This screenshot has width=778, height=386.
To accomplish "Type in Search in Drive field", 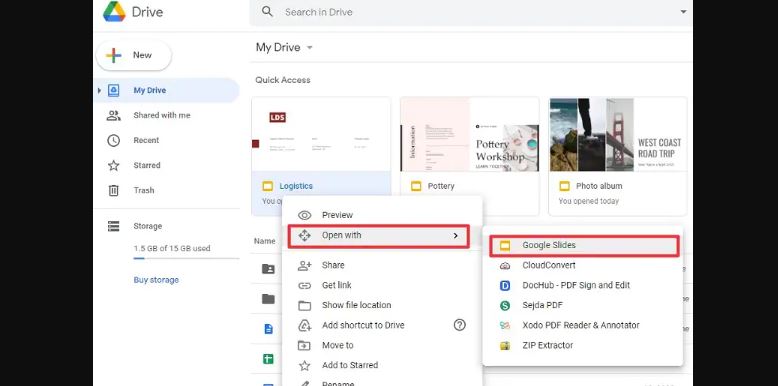I will [x=471, y=12].
